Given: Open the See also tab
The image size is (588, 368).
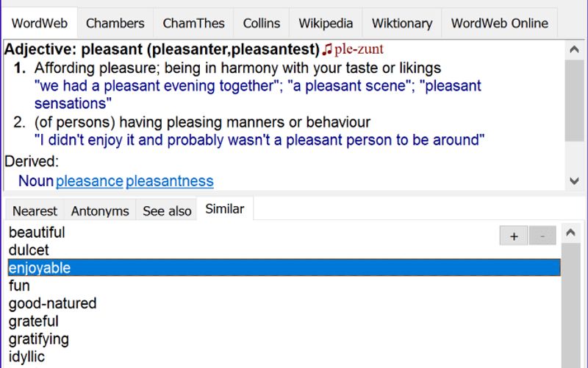Looking at the screenshot, I should click(x=167, y=211).
